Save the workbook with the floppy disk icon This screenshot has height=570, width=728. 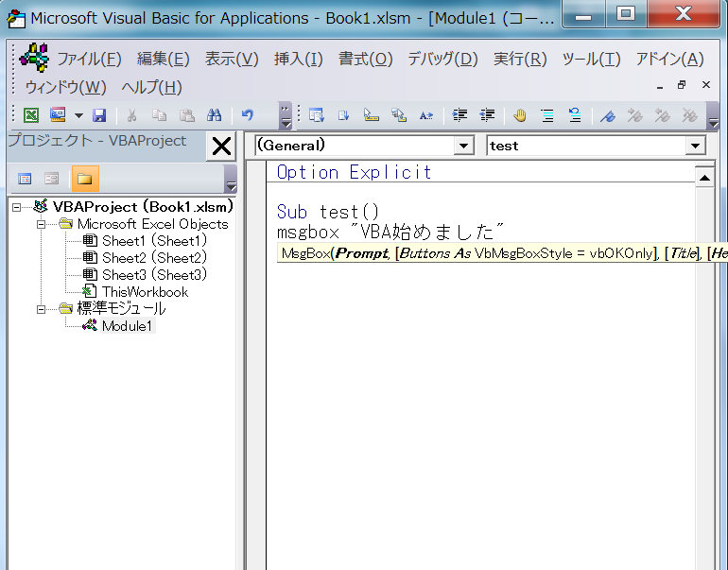tap(99, 115)
